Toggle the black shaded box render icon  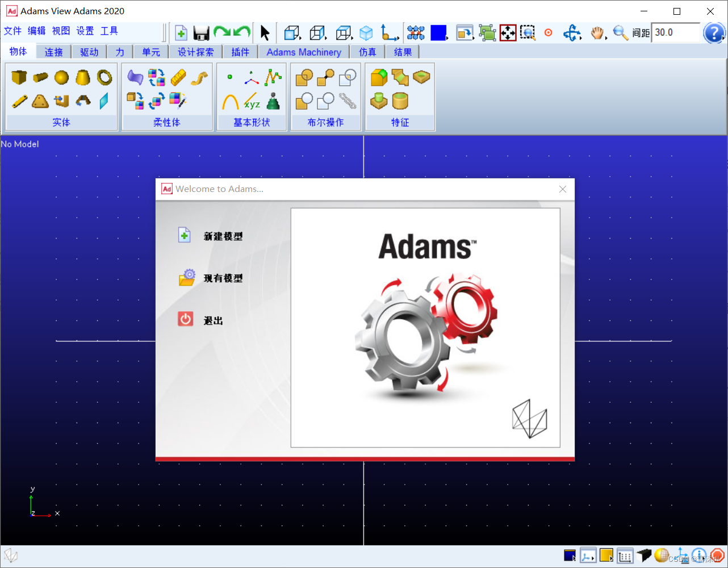point(643,556)
